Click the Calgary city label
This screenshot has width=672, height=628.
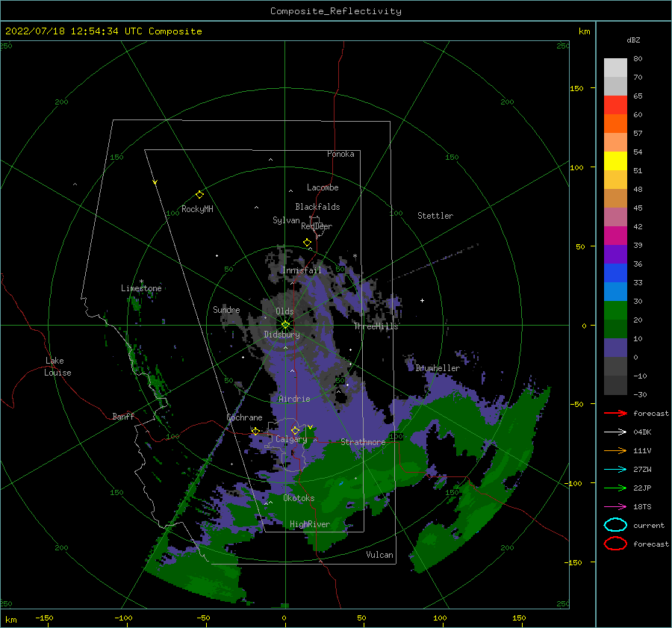(291, 439)
